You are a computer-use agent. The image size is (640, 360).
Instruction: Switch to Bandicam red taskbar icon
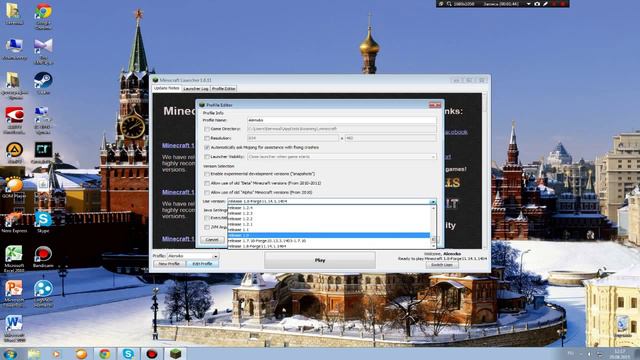pos(152,353)
